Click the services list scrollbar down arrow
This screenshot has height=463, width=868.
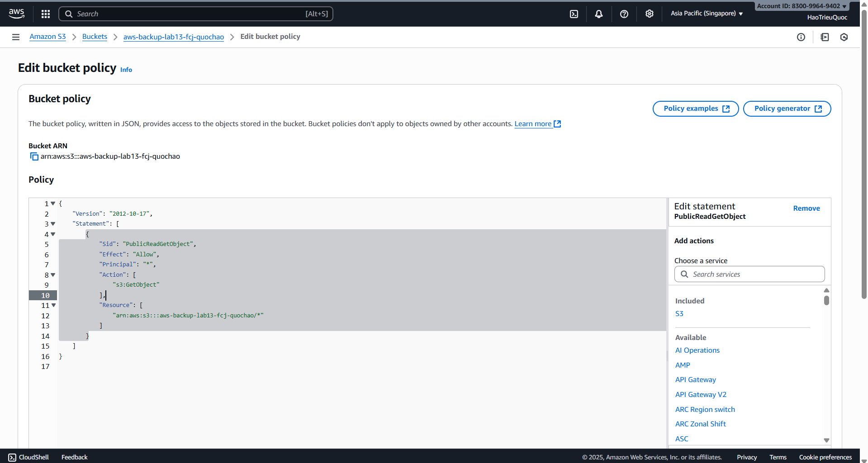tap(826, 440)
